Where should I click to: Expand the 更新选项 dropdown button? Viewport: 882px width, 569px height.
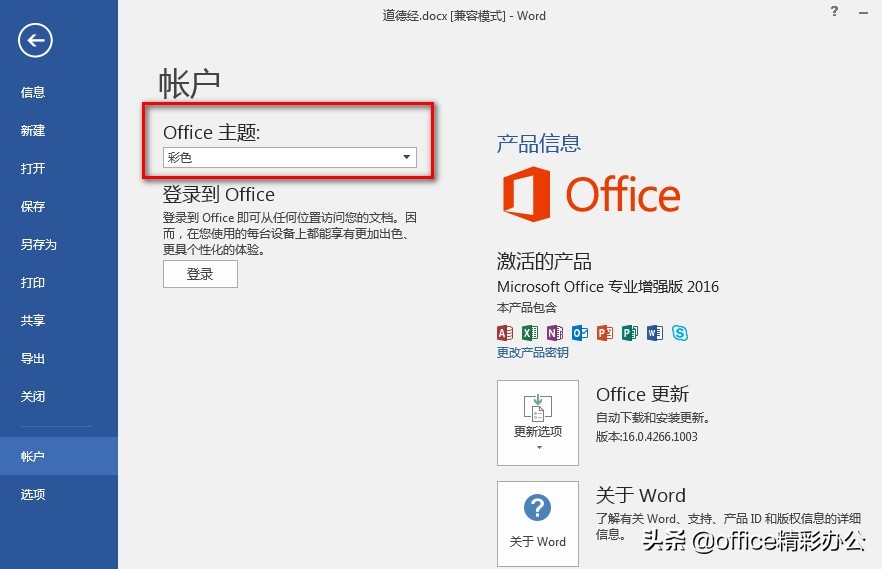538,423
